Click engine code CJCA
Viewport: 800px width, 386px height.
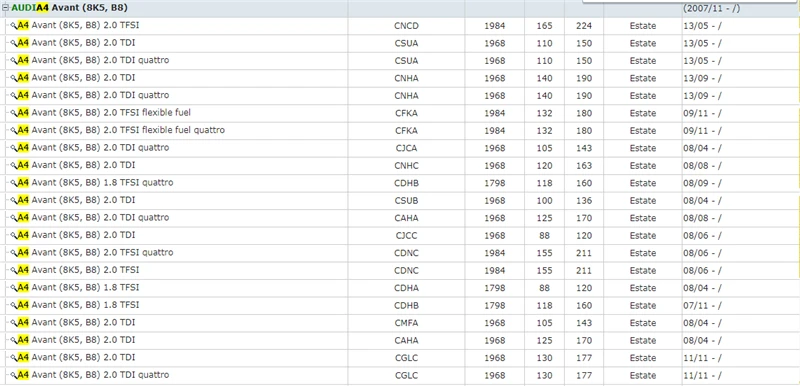pyautogui.click(x=406, y=148)
